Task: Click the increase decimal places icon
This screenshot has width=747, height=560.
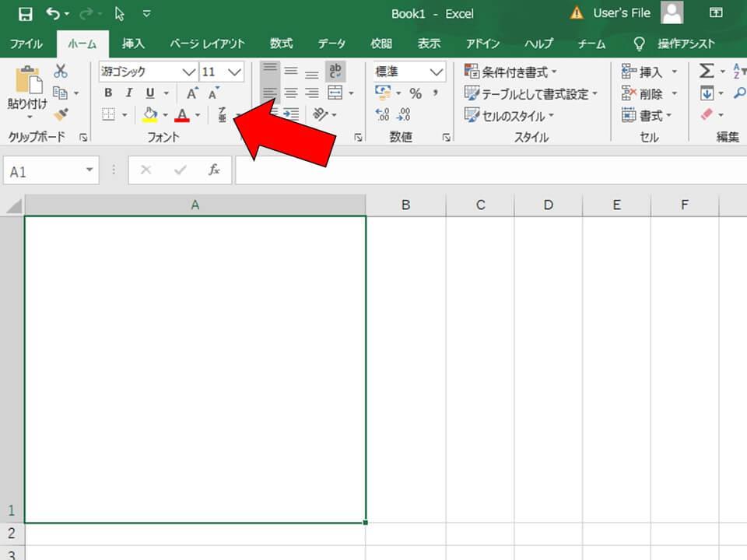Action: click(x=382, y=114)
